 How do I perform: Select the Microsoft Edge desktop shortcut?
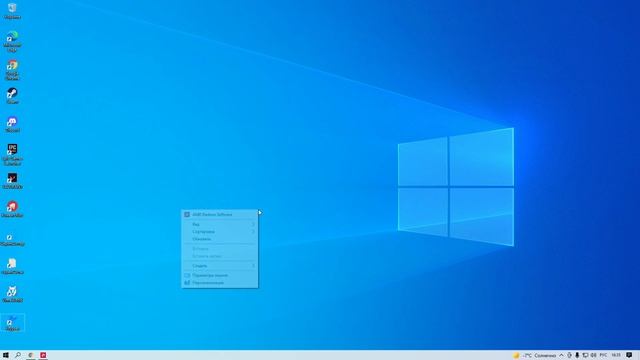(12, 41)
